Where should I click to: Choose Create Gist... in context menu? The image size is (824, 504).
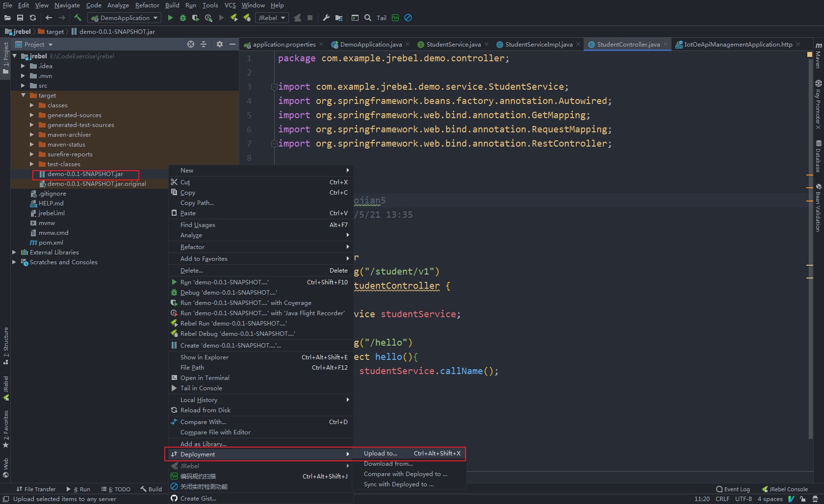[x=260, y=499]
